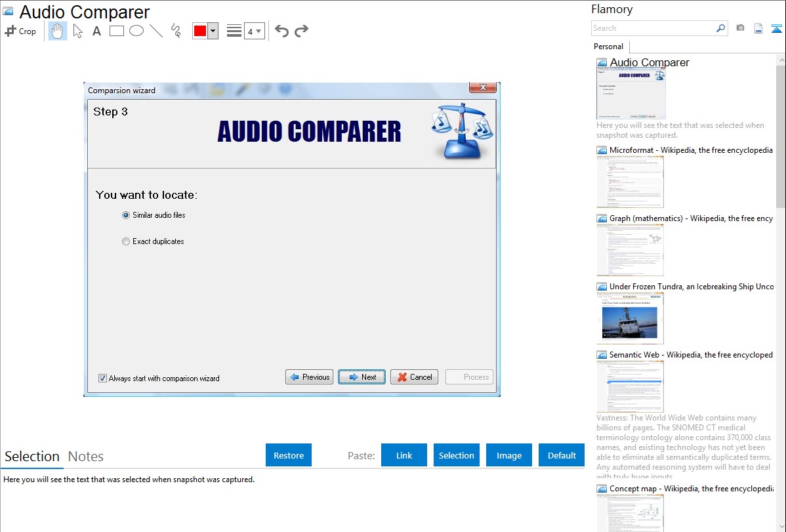The width and height of the screenshot is (786, 532).
Task: Click the icon beside Graph (mathematics) title
Action: point(602,218)
